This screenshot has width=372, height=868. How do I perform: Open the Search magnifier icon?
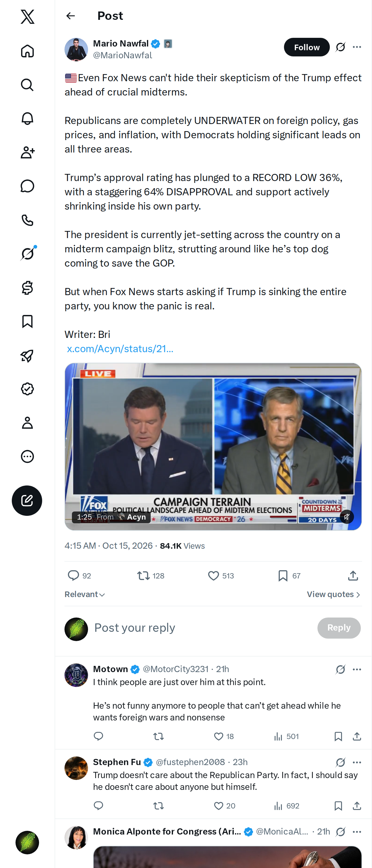pyautogui.click(x=27, y=85)
